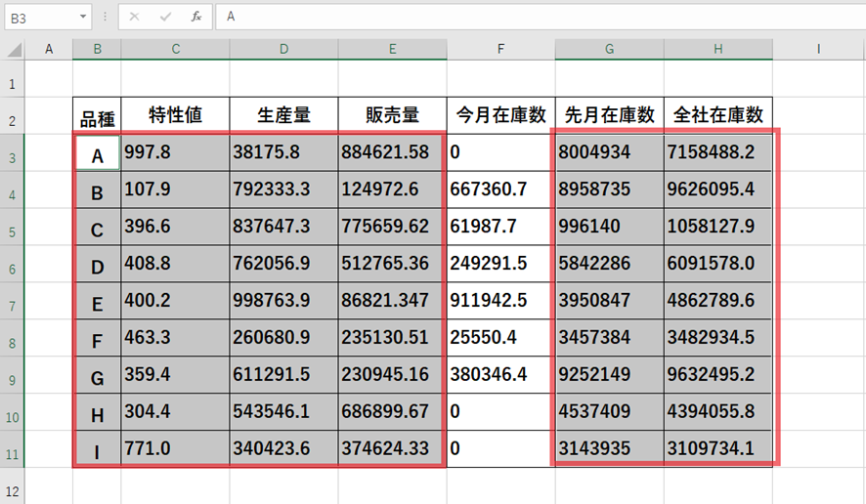The image size is (866, 504).
Task: Click cell with value 38175.8
Action: (x=283, y=153)
